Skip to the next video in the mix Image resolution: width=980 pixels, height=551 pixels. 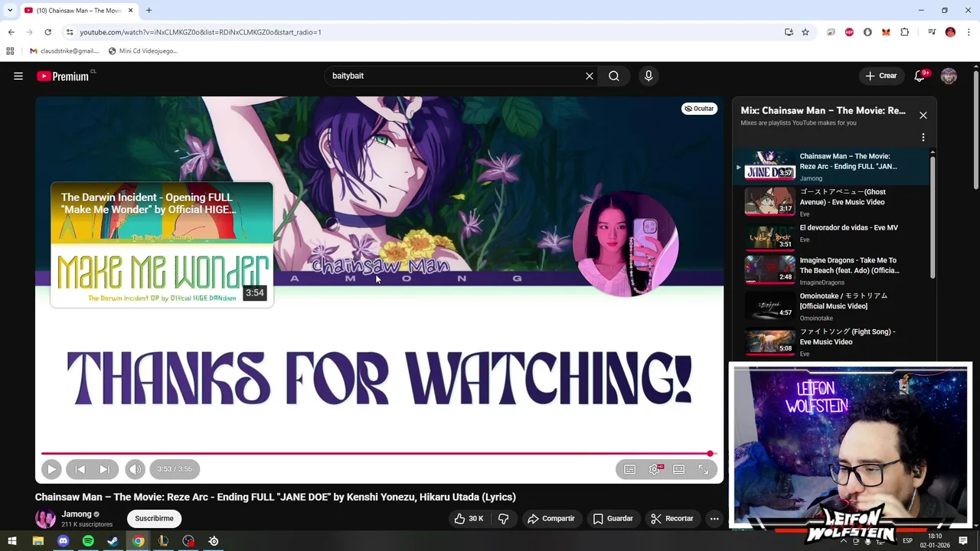click(105, 469)
